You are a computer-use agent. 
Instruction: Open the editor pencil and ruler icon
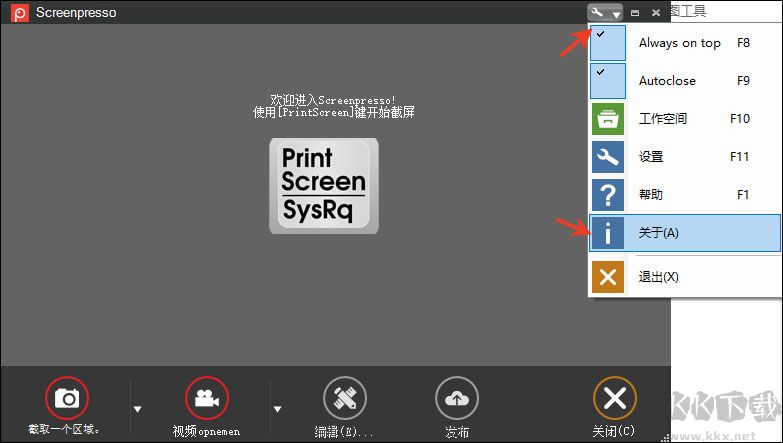[x=345, y=398]
